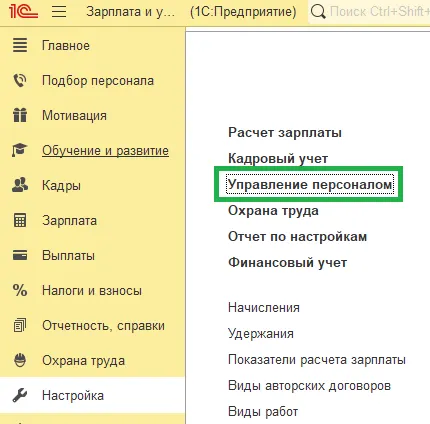Open the Показатели расчета зарплаты link
The width and height of the screenshot is (430, 424).
tap(317, 359)
